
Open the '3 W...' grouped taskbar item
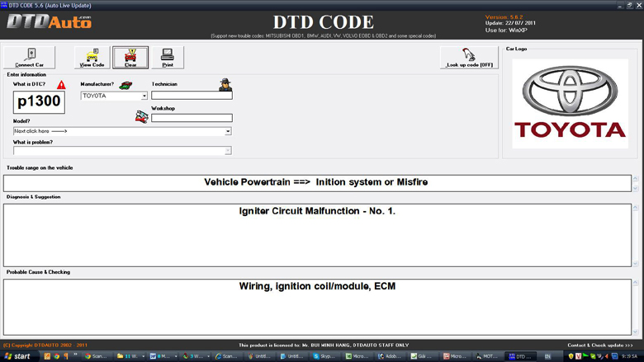click(x=196, y=356)
